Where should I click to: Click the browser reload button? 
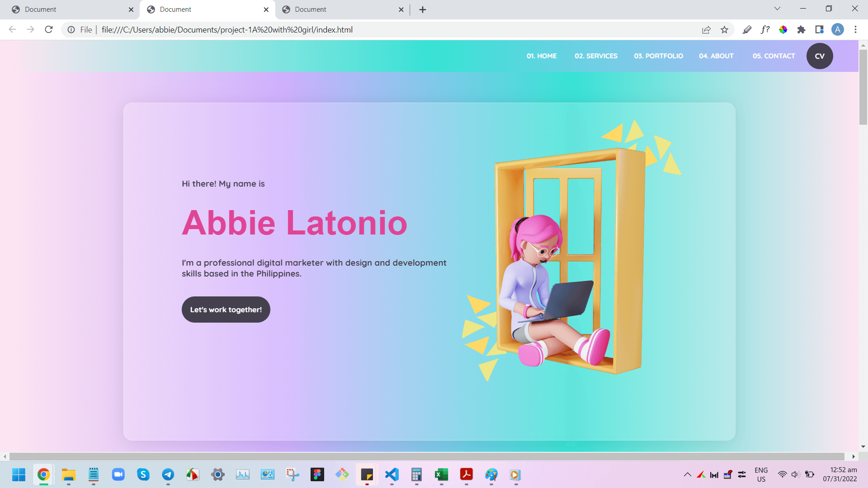[x=49, y=30]
